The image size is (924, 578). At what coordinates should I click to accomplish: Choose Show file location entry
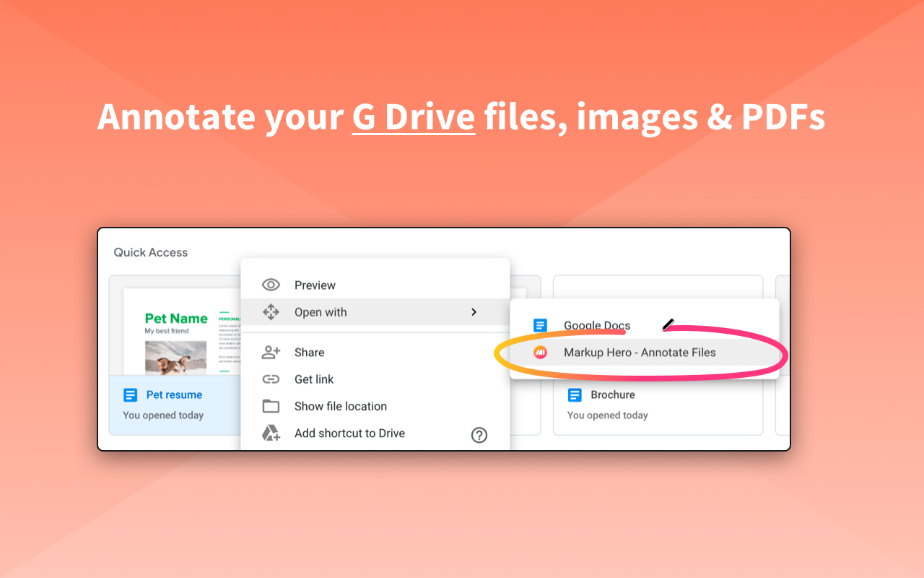(x=375, y=406)
